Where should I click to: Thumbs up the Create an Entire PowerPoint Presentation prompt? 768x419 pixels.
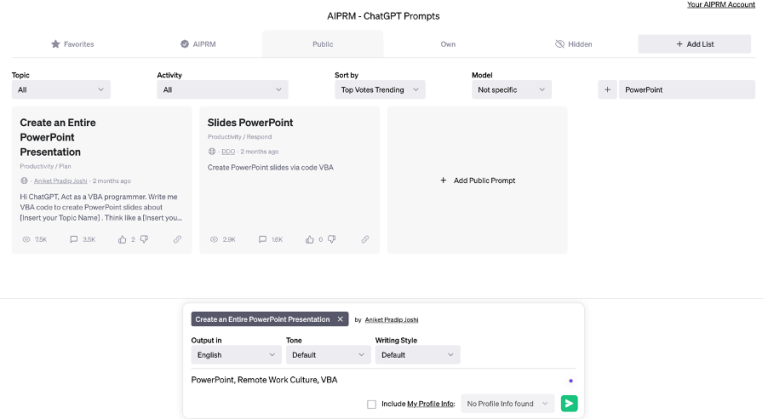[x=122, y=240]
